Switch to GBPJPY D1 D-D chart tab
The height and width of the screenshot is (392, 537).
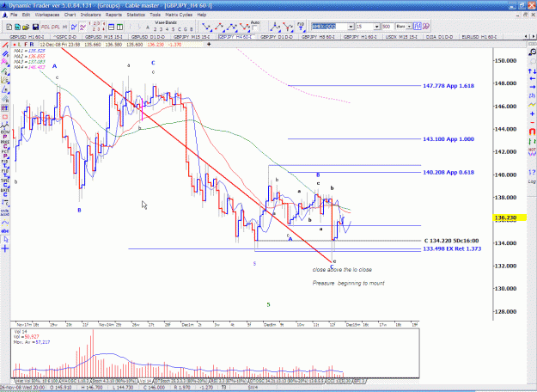click(x=276, y=37)
